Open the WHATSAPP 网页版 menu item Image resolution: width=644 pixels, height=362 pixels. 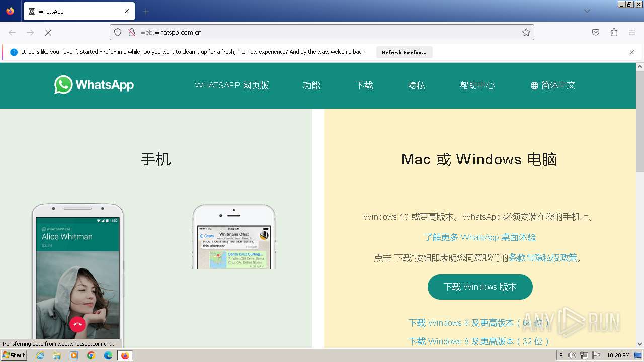(x=232, y=85)
